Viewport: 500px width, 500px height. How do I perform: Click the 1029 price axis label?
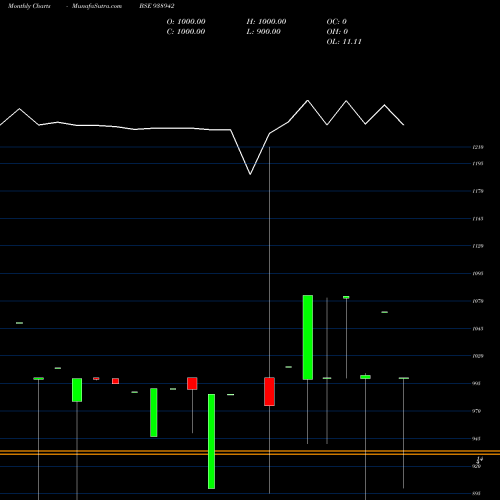pos(478,356)
